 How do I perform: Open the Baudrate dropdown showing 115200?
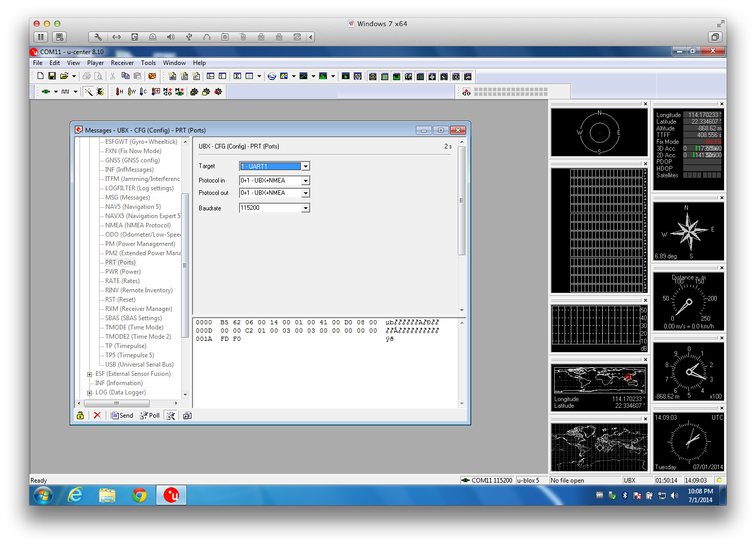(305, 208)
